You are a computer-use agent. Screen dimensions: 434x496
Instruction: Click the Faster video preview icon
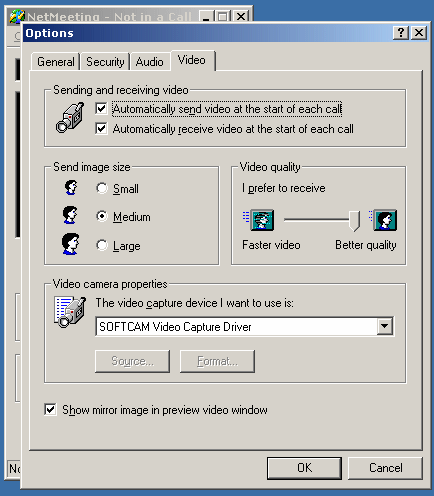pyautogui.click(x=259, y=220)
